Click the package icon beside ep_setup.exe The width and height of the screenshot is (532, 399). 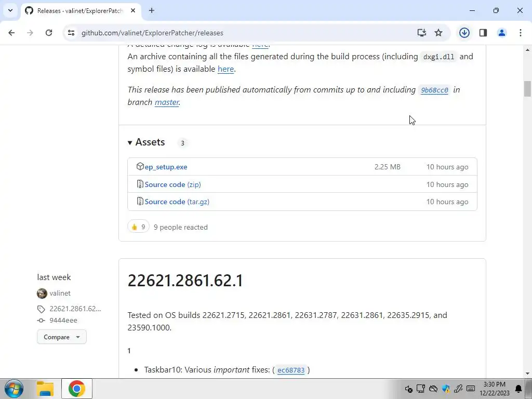coord(140,167)
